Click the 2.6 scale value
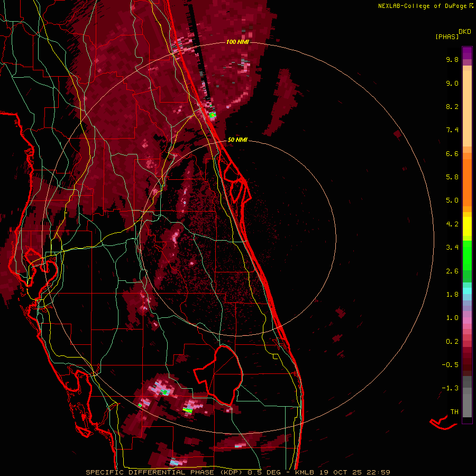Image resolution: width=476 pixels, height=476 pixels. (x=452, y=271)
